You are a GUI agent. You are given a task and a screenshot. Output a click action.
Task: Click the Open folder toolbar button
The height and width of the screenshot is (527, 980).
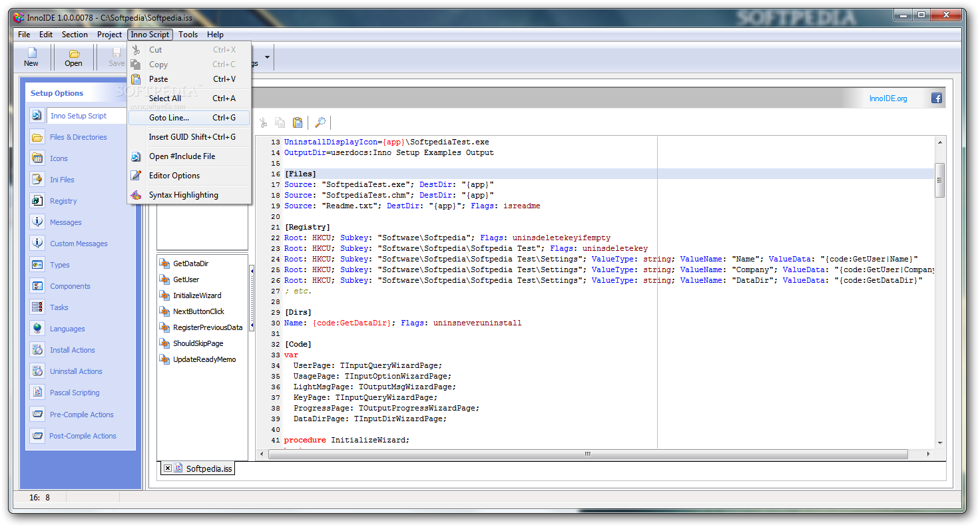point(73,57)
